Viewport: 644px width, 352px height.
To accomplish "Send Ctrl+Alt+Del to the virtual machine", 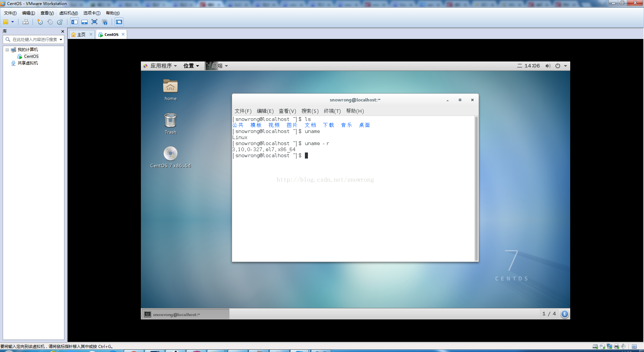I will 25,22.
